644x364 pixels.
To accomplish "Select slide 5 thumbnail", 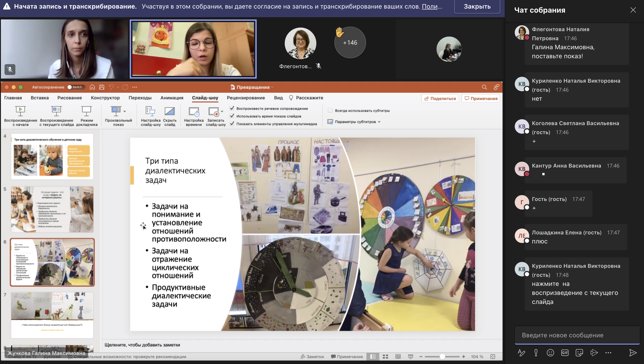I will click(x=52, y=209).
